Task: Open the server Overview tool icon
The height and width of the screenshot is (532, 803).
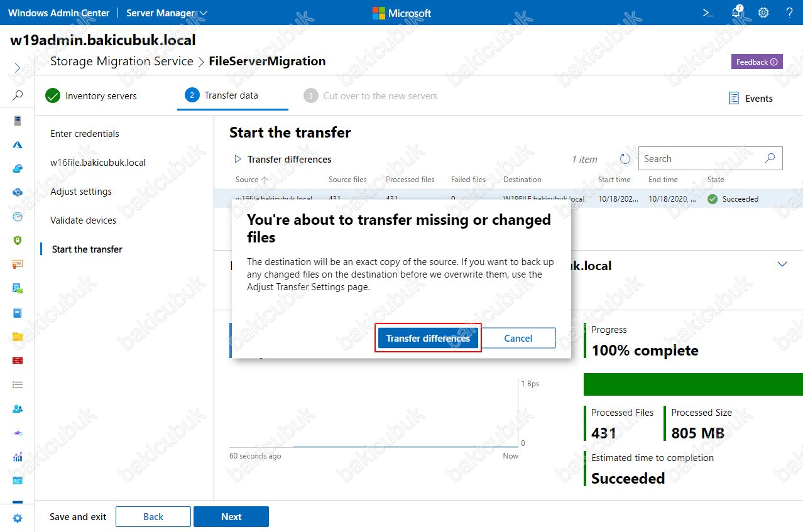Action: pyautogui.click(x=18, y=121)
